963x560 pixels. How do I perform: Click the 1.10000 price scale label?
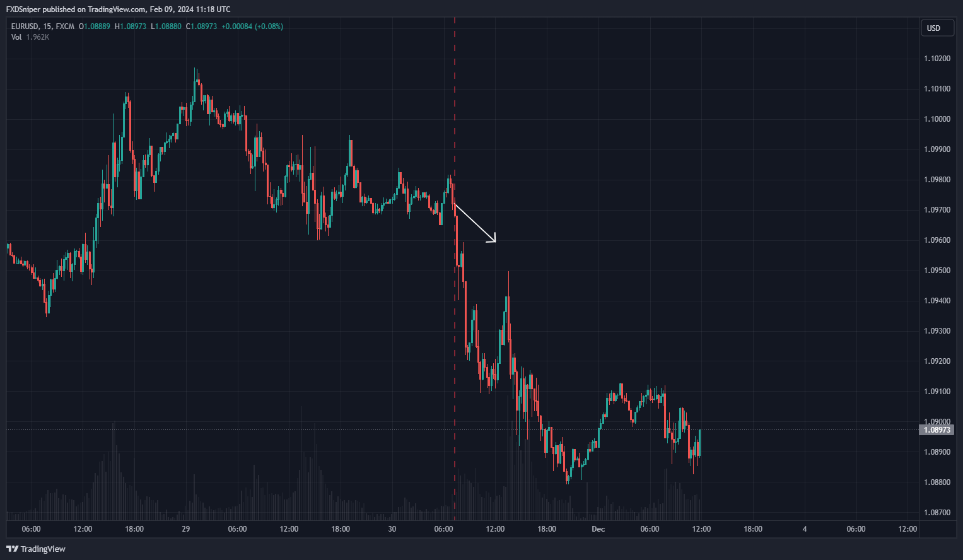coord(937,119)
